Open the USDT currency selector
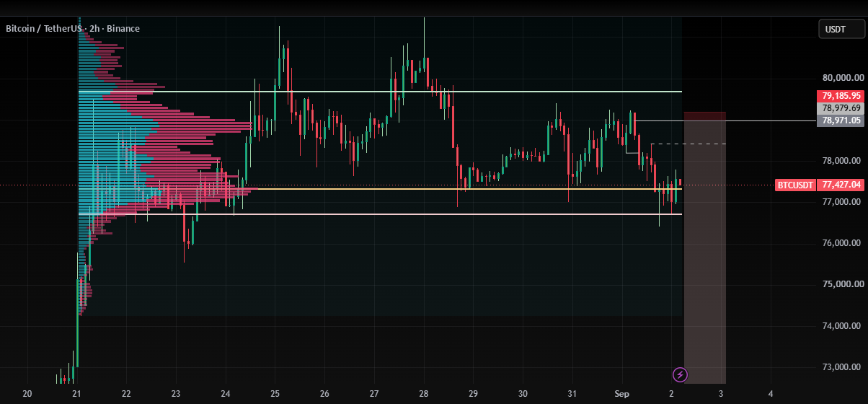This screenshot has width=868, height=404. click(841, 30)
